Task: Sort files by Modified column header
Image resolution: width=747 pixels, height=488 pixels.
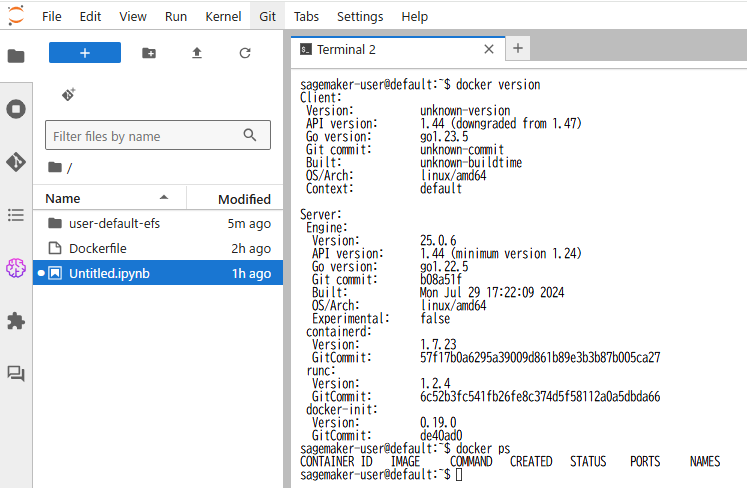Action: 244,199
